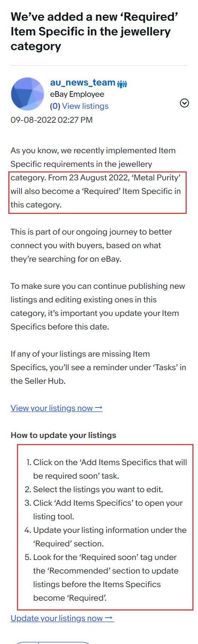
Task: Click step 1 'Add Items Specifics' task text
Action: [110, 469]
